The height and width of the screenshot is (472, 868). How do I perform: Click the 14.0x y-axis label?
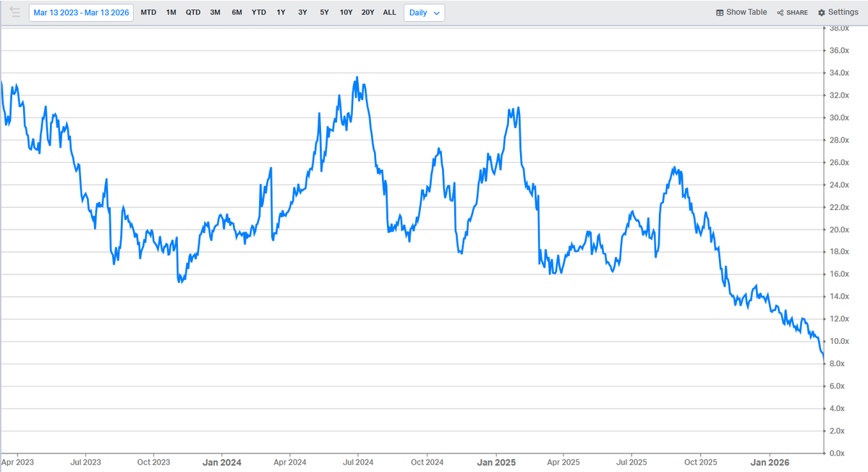point(838,297)
